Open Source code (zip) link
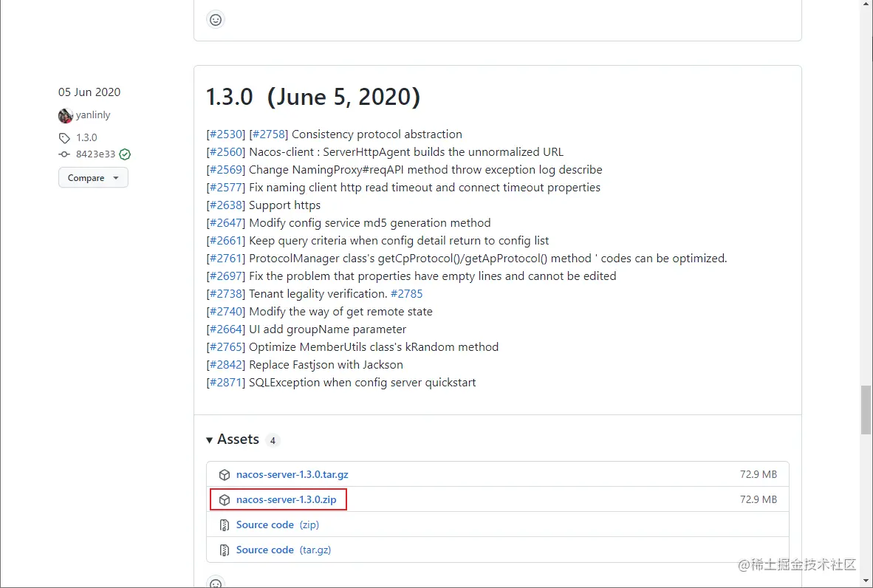Screen dimensions: 873x588 (277, 524)
